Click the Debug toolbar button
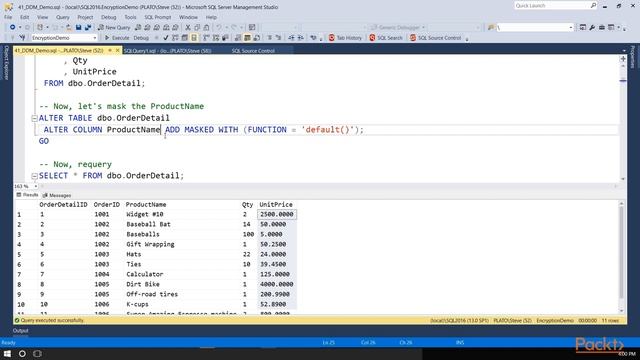 tap(141, 38)
